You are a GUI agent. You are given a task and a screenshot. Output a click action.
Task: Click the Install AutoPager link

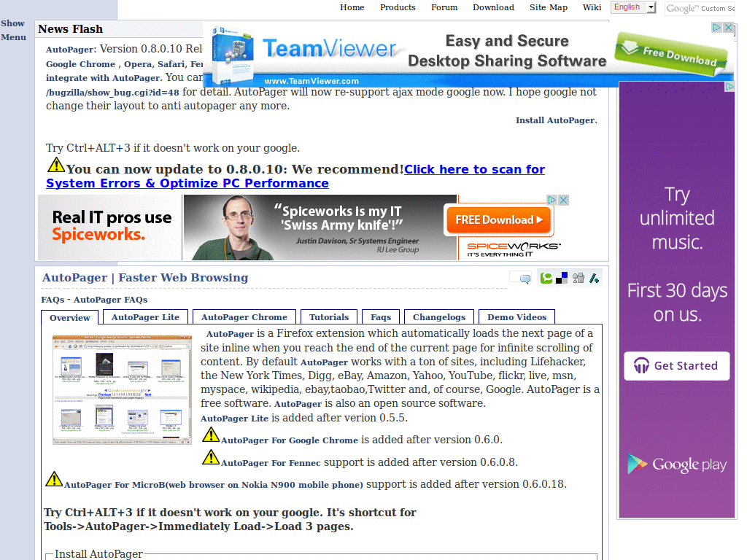click(x=556, y=120)
